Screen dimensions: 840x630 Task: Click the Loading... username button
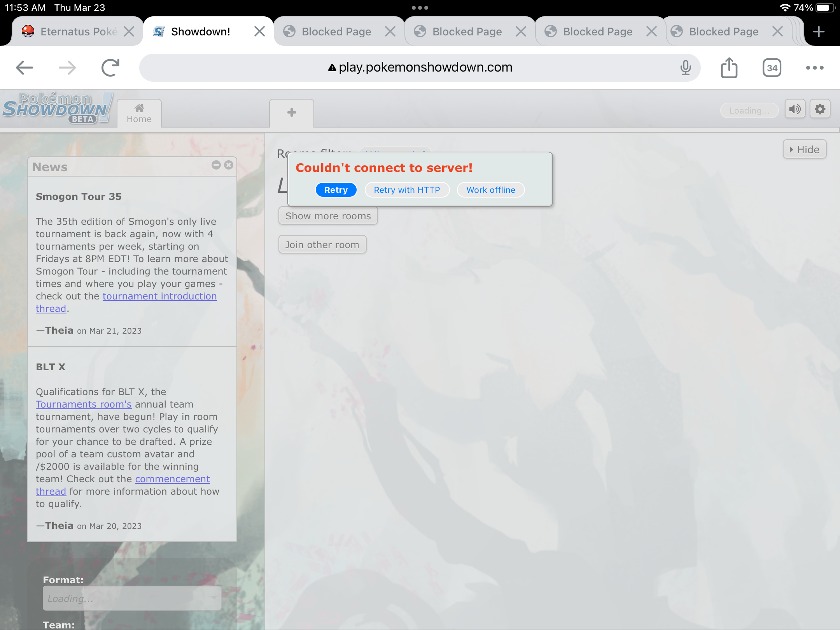(749, 110)
